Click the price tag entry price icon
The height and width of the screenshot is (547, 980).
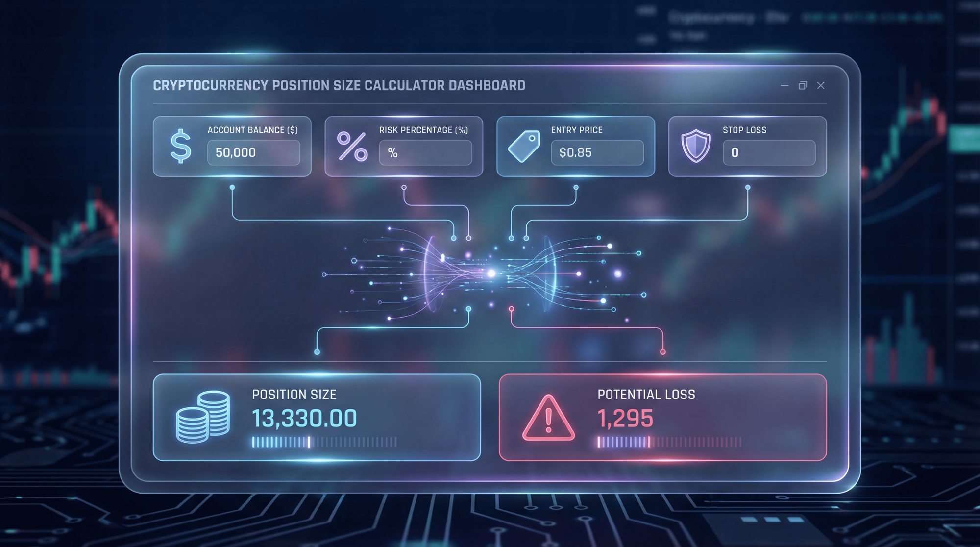click(x=524, y=146)
